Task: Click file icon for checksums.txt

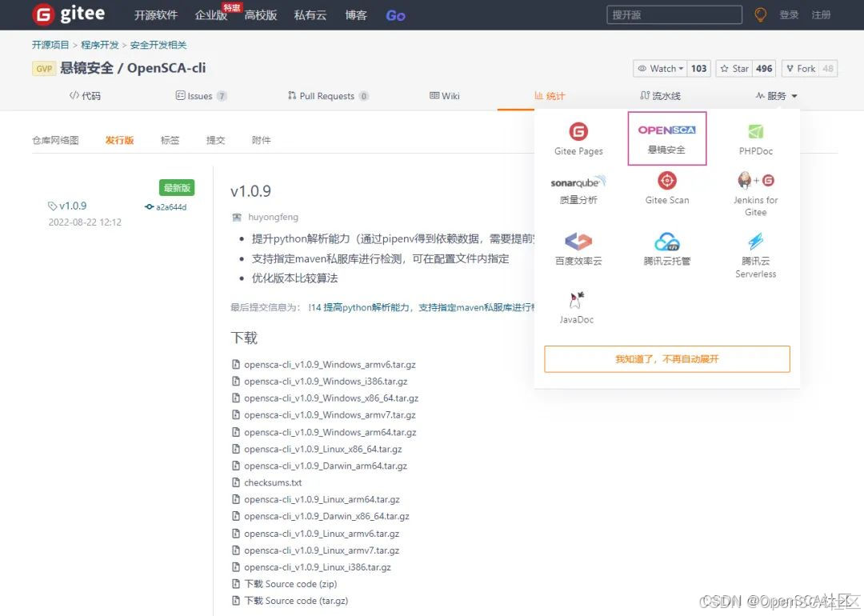Action: [236, 482]
